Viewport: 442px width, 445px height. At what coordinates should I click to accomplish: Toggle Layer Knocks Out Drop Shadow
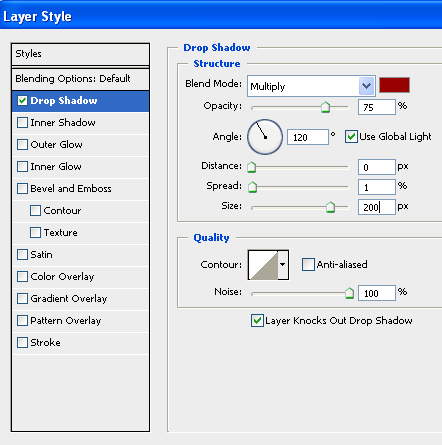[257, 321]
